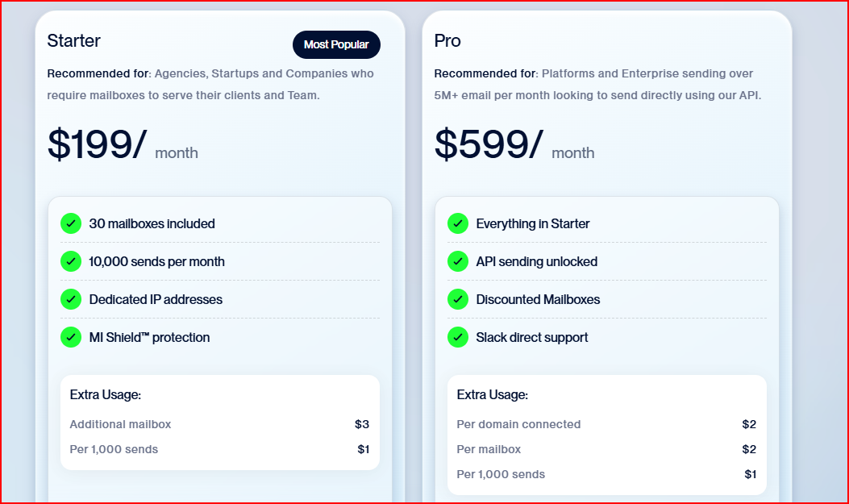Screen dimensions: 849x504
Task: Click the checkmark next to 10,000 sends
Action: click(x=70, y=261)
